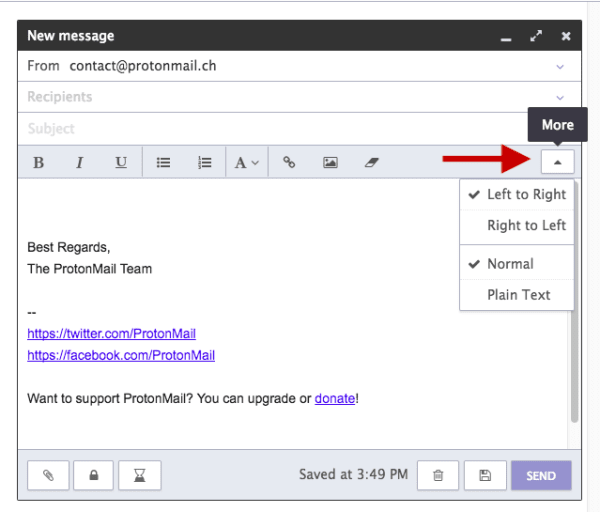Insert an image into the message
Viewport: 600px width, 512px height.
330,163
